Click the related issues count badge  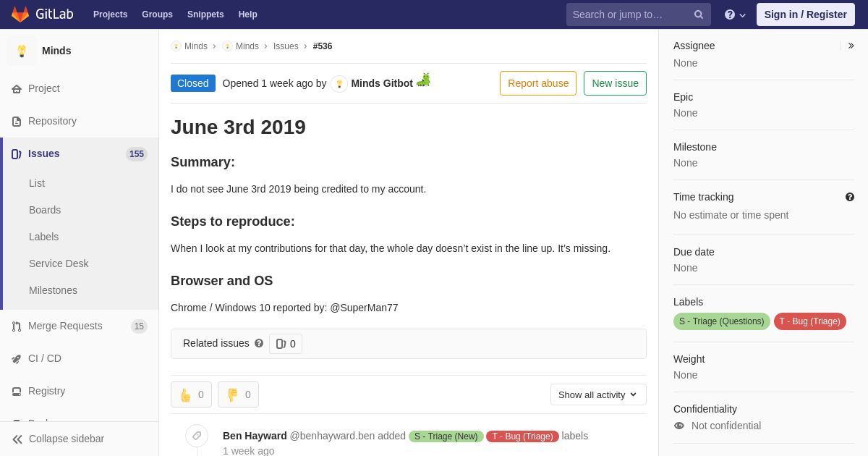pos(286,344)
